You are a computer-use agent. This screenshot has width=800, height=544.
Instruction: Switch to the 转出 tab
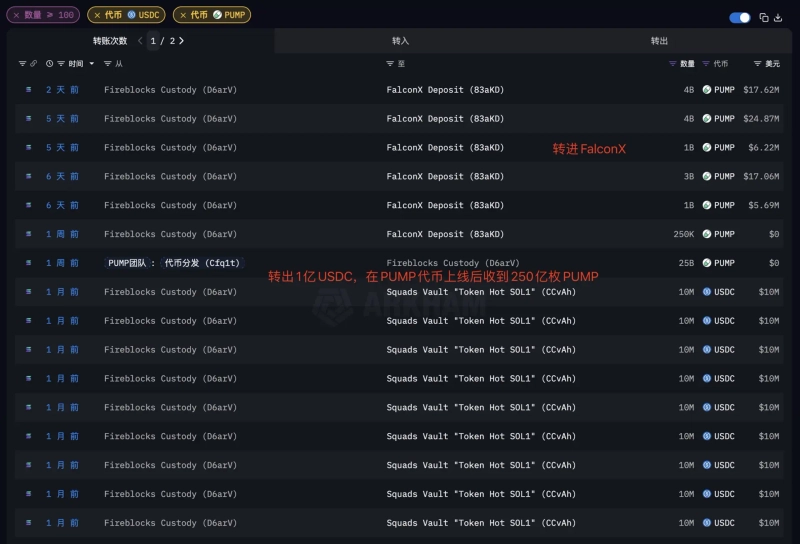tap(659, 41)
